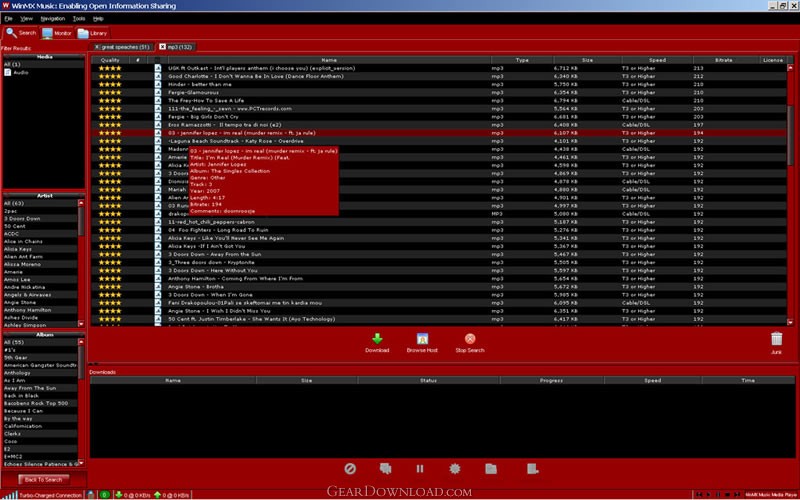The height and width of the screenshot is (500, 800).
Task: Select the great speaches (51) results tab
Action: coord(122,47)
